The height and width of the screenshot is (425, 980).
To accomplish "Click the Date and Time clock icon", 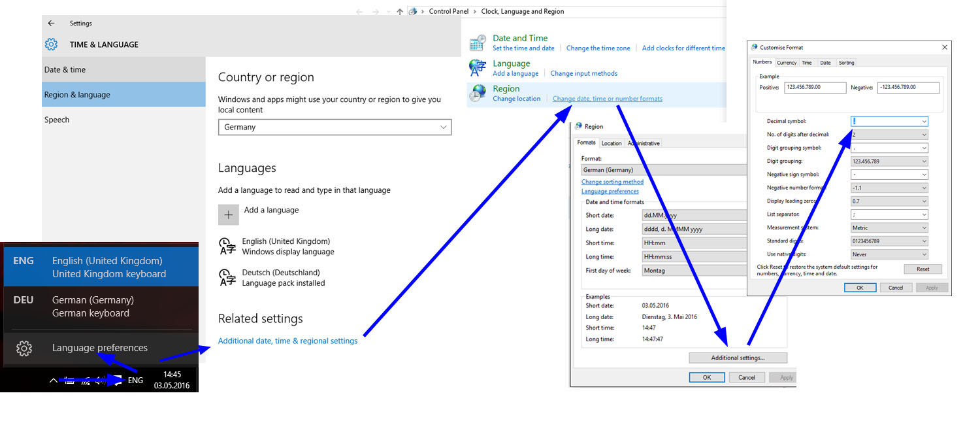I will 478,43.
